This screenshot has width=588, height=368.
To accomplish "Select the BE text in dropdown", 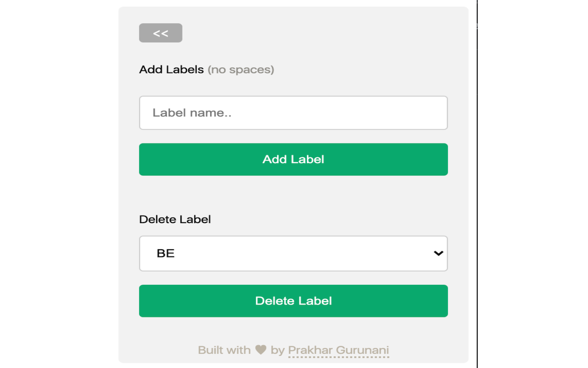I will [x=166, y=253].
